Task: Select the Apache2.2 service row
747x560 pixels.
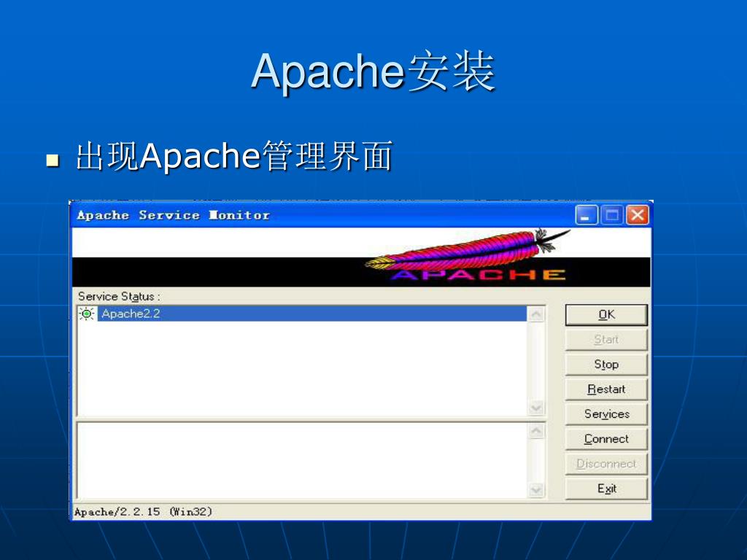Action: [x=303, y=314]
